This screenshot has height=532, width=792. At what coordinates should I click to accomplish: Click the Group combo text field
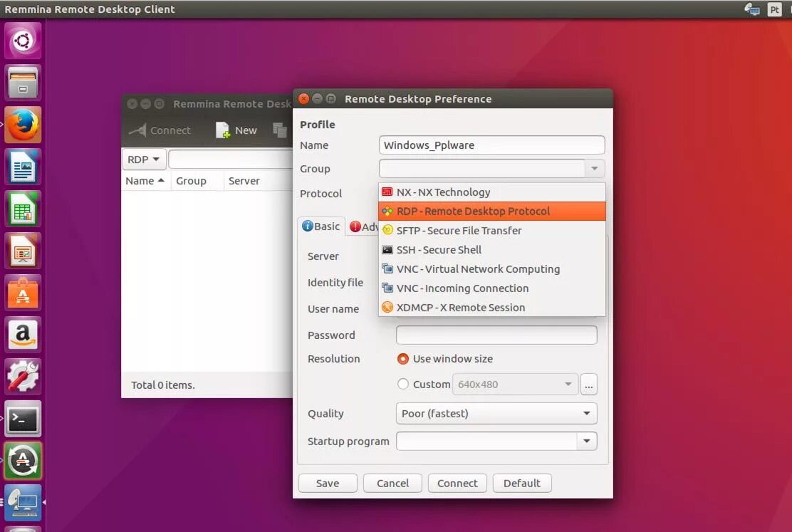click(482, 169)
